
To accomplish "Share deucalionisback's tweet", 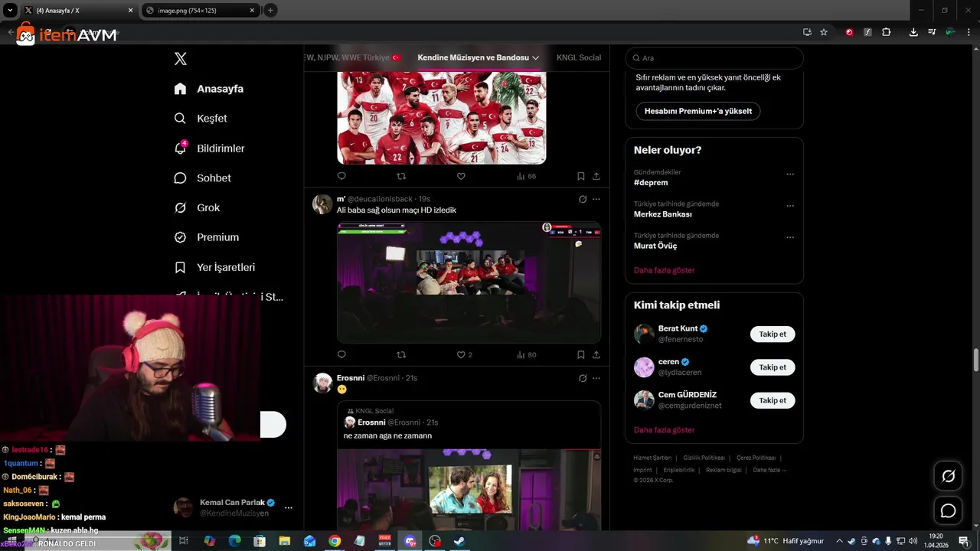I will [x=596, y=355].
